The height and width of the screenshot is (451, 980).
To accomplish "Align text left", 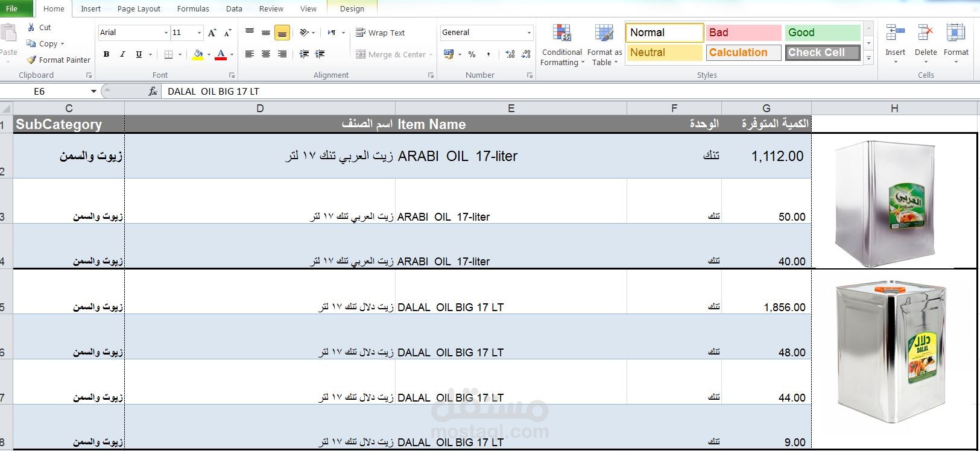I will 250,54.
